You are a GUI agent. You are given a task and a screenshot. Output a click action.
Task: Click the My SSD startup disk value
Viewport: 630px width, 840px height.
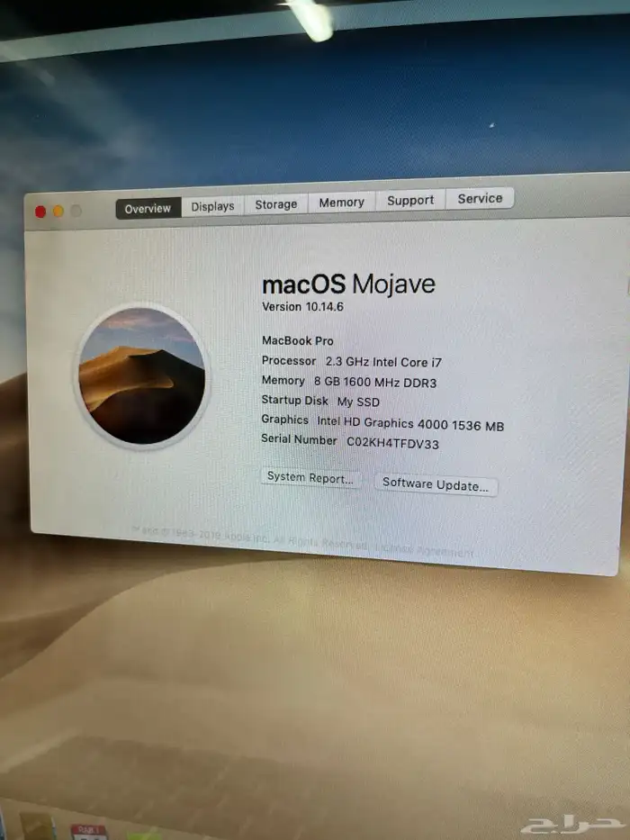[358, 402]
